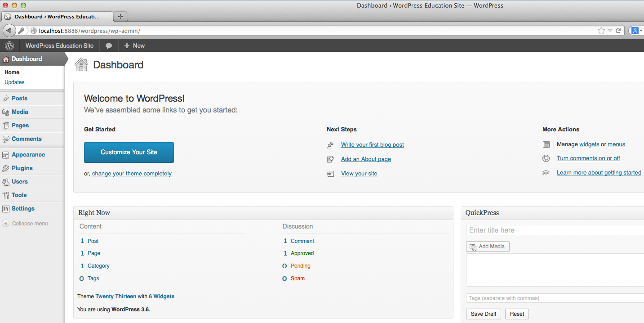644x323 pixels.
Task: Open the Plugins menu in sidebar
Action: click(22, 168)
